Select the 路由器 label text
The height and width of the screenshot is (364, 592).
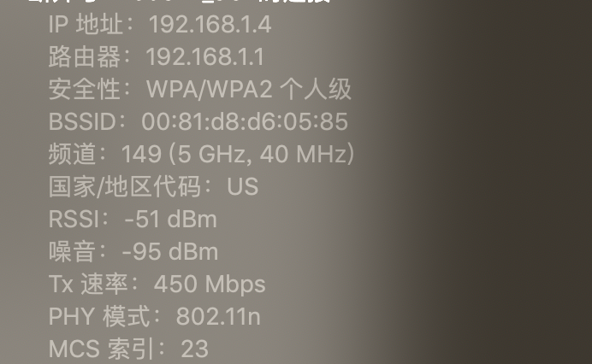pos(85,57)
